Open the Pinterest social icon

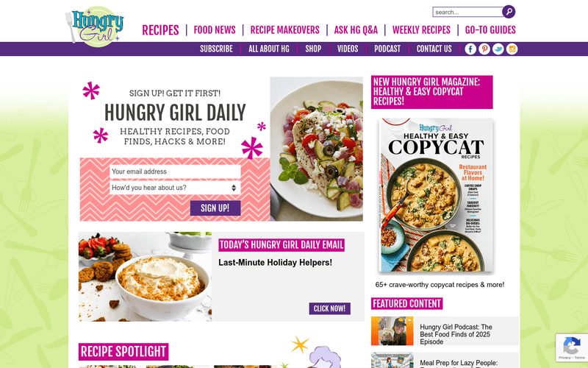coord(484,49)
